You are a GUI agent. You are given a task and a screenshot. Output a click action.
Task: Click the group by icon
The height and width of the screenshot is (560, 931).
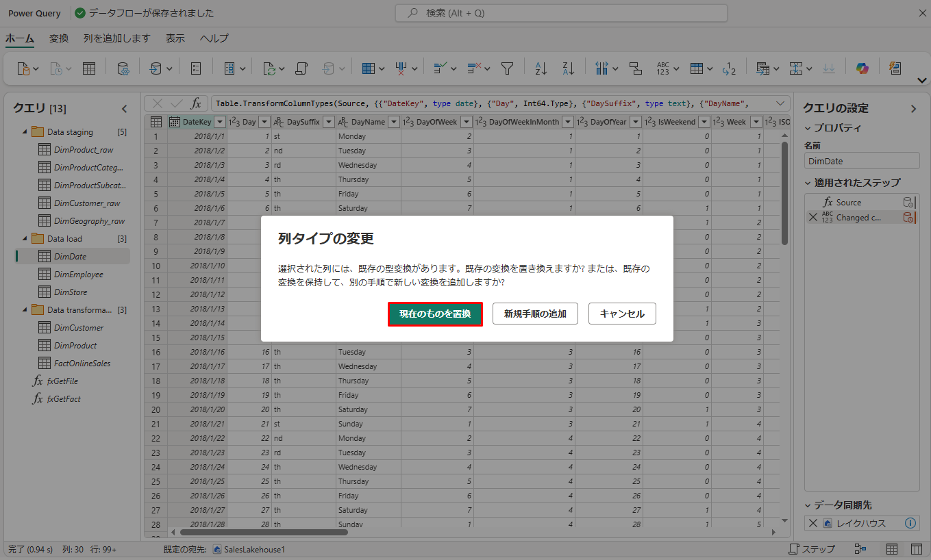pyautogui.click(x=636, y=68)
